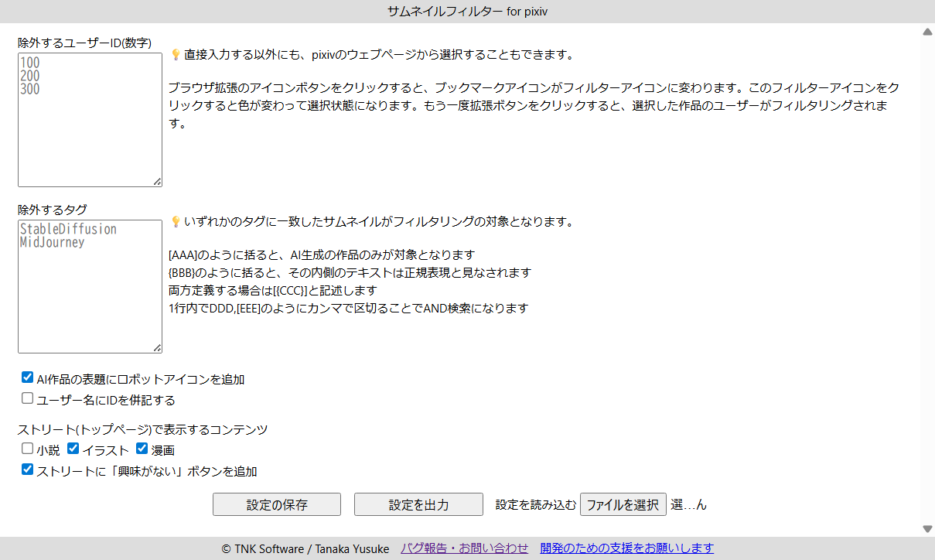Toggle the 漫画 checkbox

pos(142,449)
